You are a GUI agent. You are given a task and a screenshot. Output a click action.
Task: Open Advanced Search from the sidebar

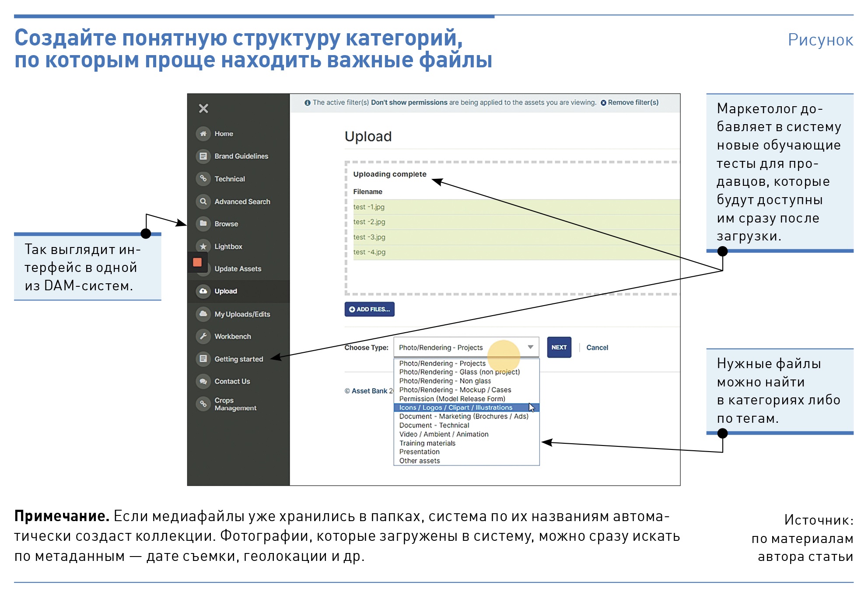242,202
